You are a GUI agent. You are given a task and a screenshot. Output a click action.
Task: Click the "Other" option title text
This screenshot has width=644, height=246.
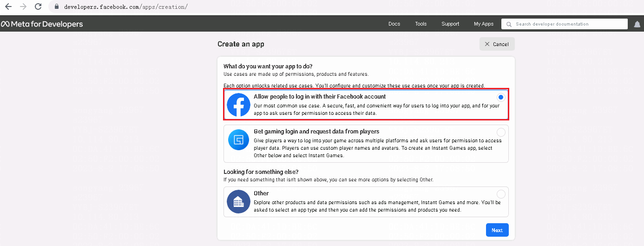[x=261, y=193]
